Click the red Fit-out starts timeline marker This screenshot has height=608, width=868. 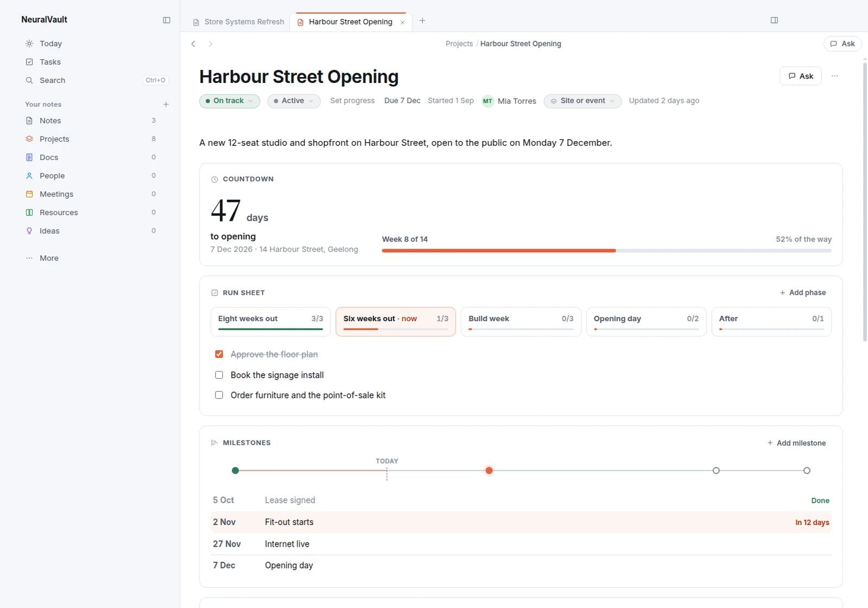[489, 471]
